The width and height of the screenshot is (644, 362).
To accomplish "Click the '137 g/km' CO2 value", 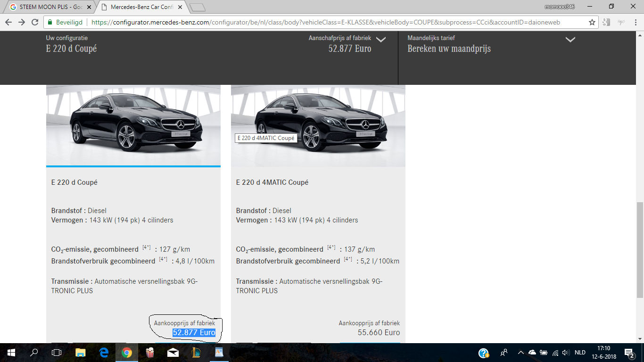I will tap(360, 249).
